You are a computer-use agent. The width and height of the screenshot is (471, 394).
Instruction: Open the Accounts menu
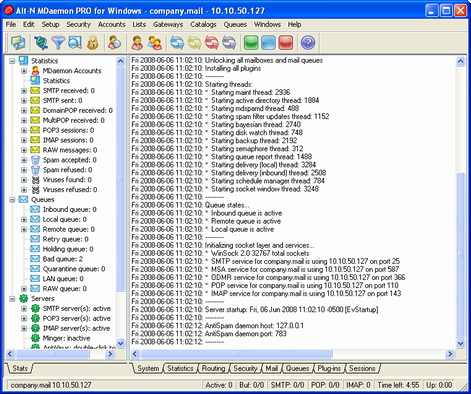coord(112,24)
